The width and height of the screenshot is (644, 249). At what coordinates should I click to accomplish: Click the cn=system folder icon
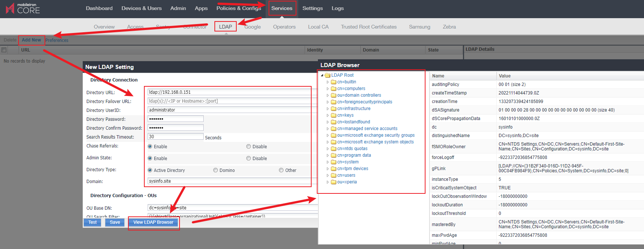pyautogui.click(x=333, y=162)
